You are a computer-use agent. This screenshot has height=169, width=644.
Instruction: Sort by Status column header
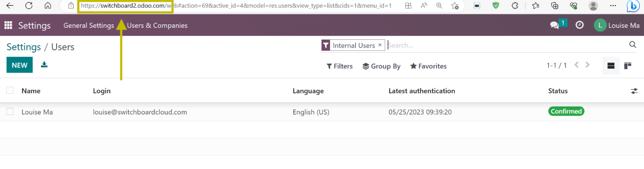(x=558, y=91)
